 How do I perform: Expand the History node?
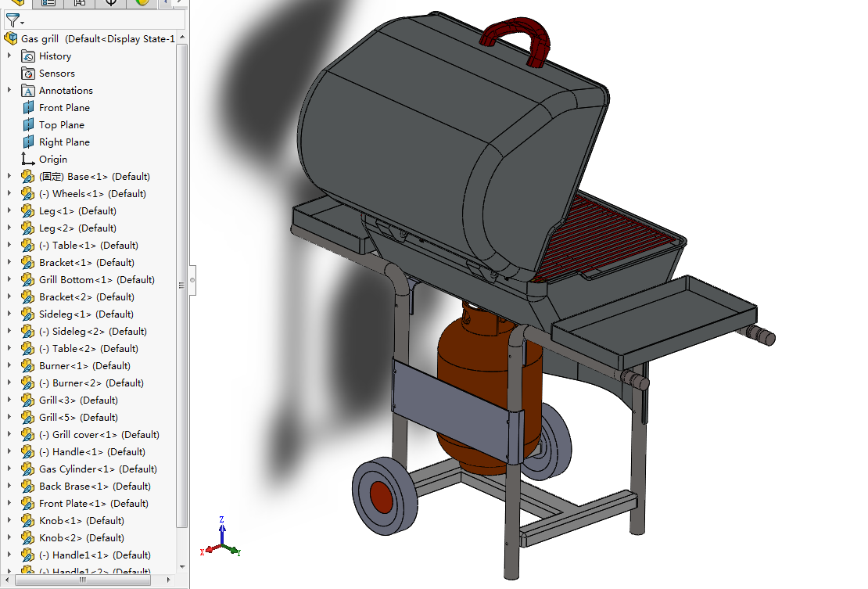click(x=8, y=56)
